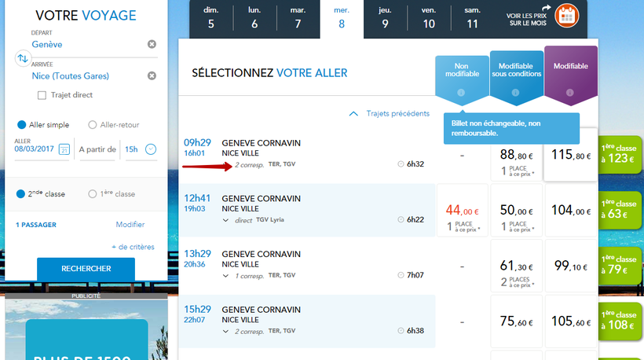Choose 1ère classe radio button
The height and width of the screenshot is (360, 644).
(93, 193)
